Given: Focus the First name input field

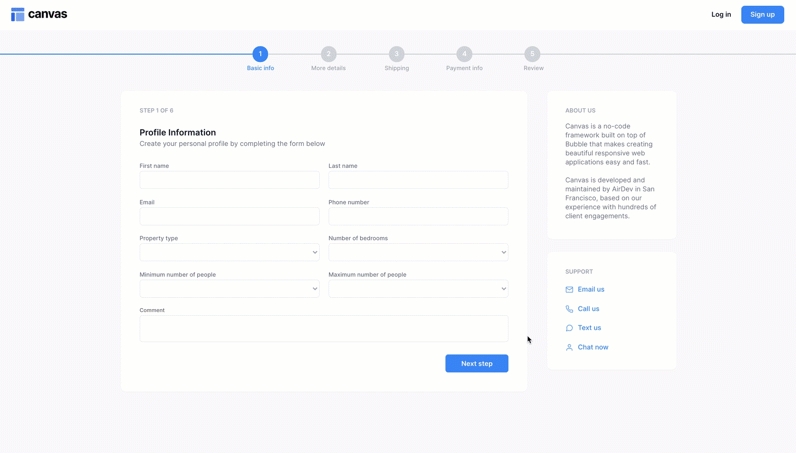Looking at the screenshot, I should tap(229, 180).
